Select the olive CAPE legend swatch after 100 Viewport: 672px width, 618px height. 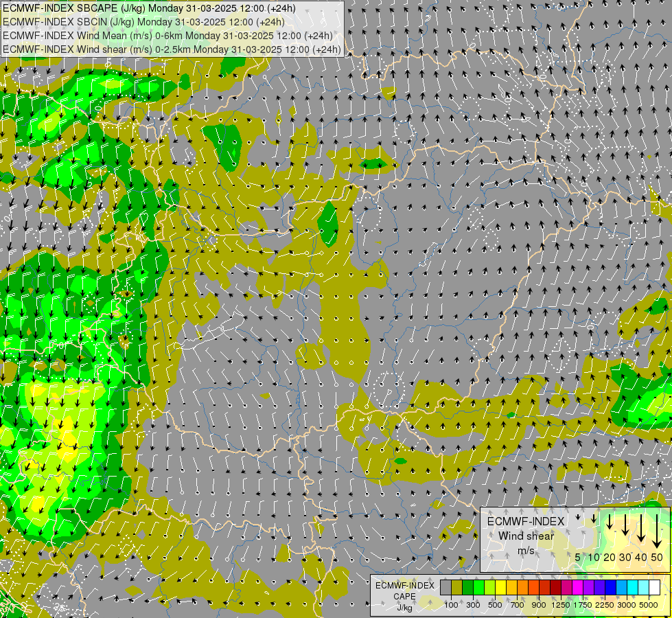pos(457,587)
